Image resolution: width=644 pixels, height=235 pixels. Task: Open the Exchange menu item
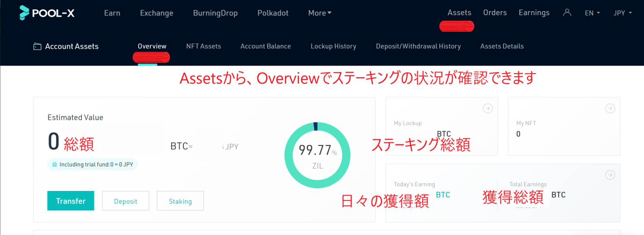tap(157, 13)
